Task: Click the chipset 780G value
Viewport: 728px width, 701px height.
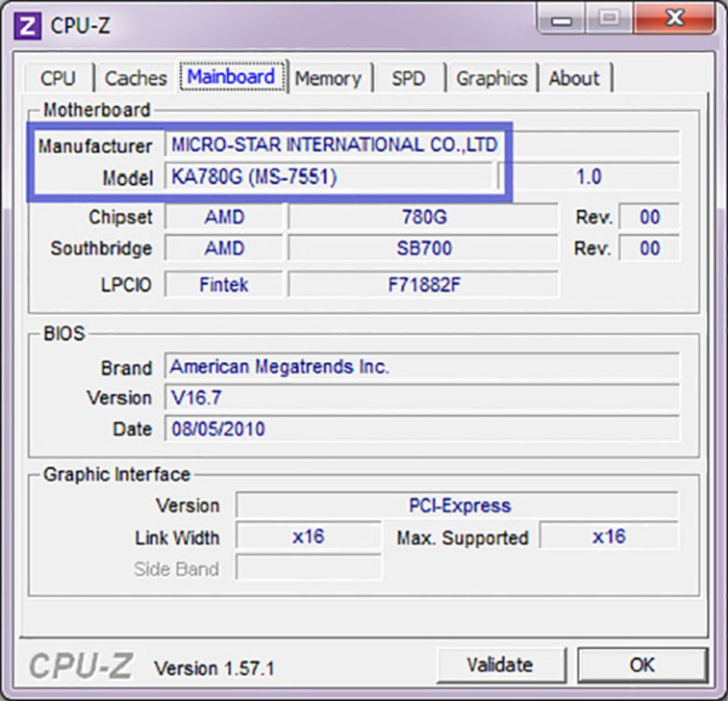Action: click(424, 217)
